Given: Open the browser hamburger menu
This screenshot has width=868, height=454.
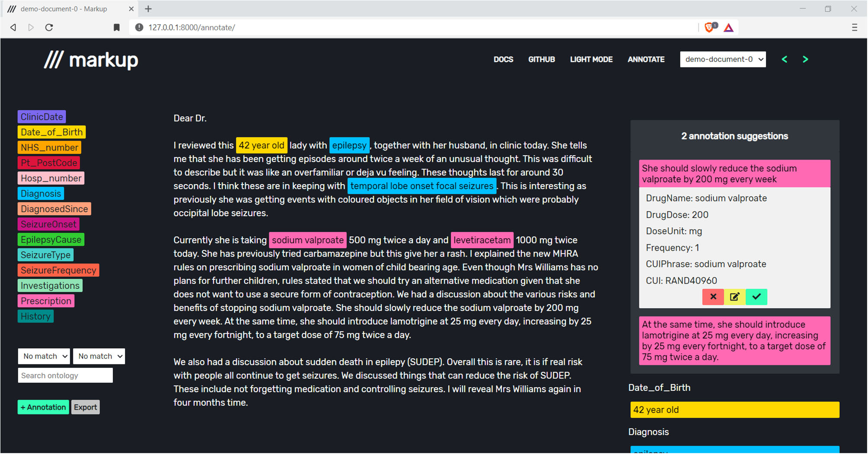Looking at the screenshot, I should 854,27.
